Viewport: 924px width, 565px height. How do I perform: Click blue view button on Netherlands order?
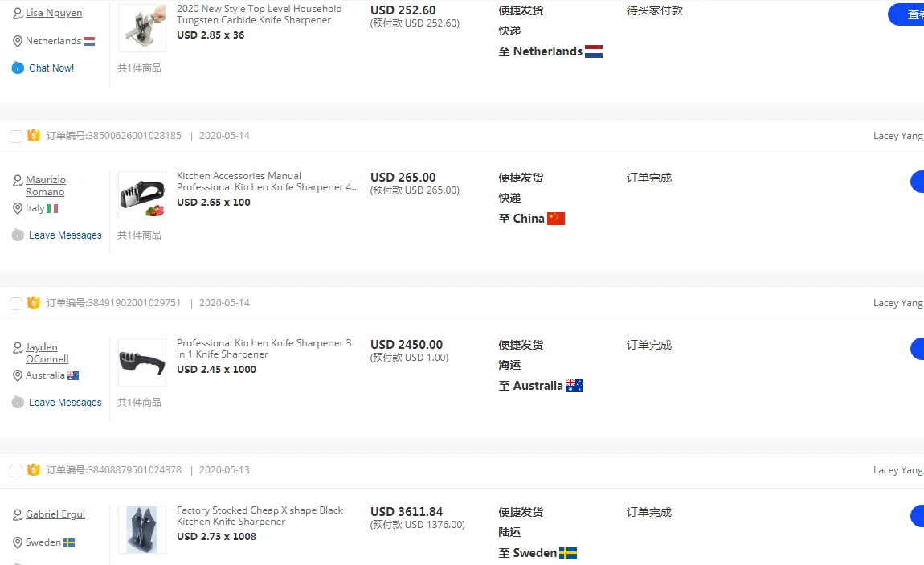click(x=908, y=14)
